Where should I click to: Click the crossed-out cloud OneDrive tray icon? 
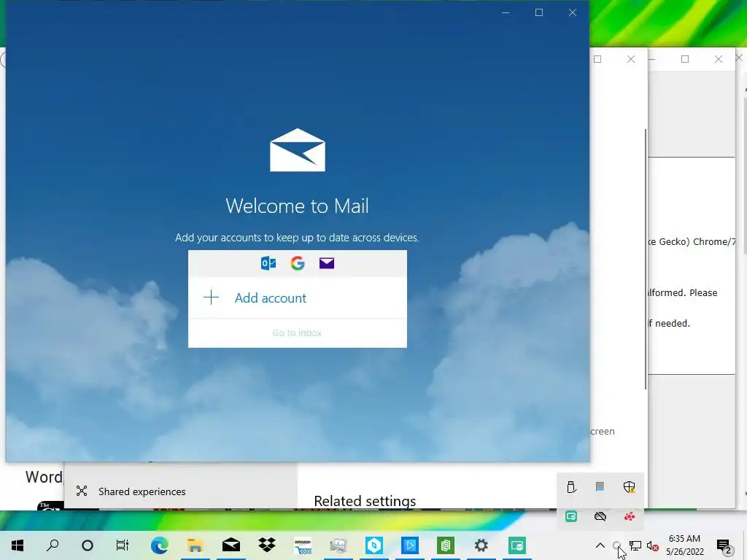coord(600,516)
